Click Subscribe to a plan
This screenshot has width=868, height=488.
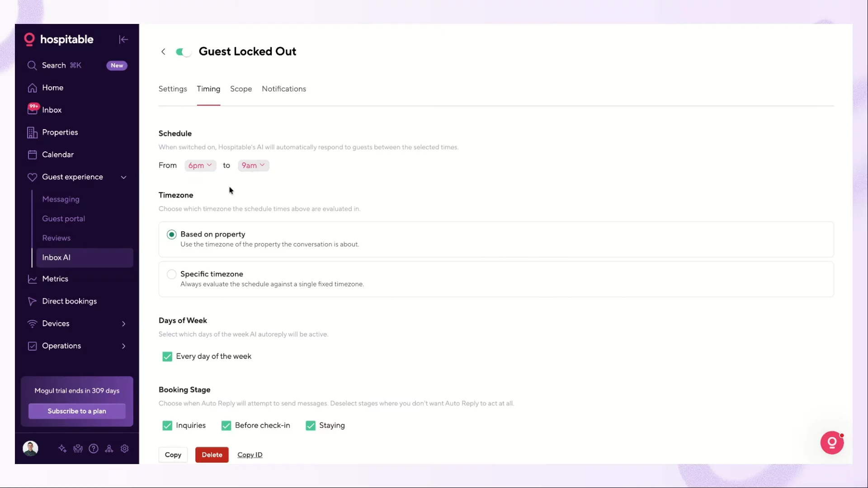click(x=77, y=411)
